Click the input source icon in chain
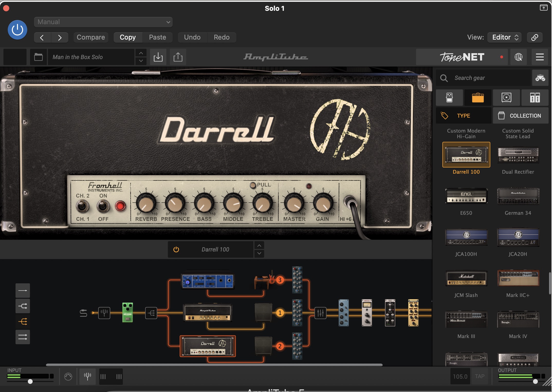552x392 pixels. [x=84, y=313]
